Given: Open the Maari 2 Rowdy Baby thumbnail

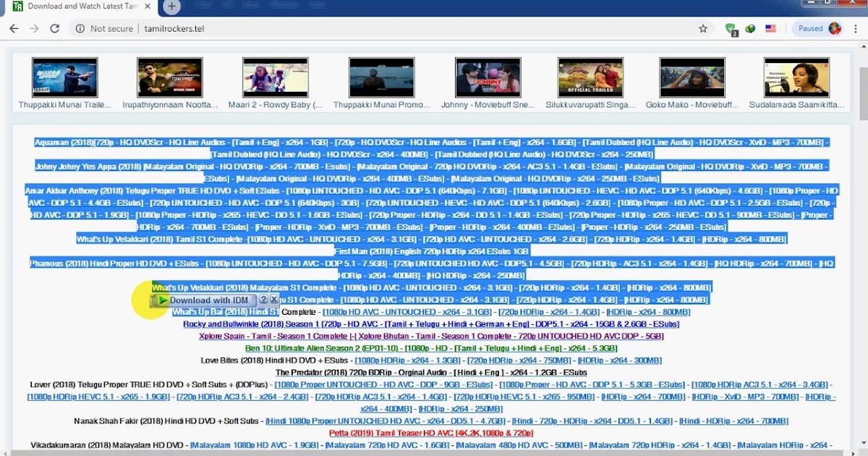Looking at the screenshot, I should 276,77.
